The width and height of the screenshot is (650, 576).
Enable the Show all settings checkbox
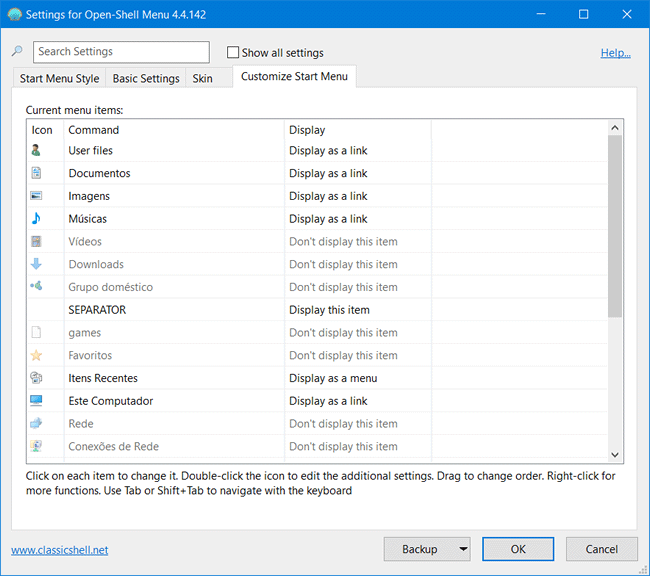pos(233,53)
